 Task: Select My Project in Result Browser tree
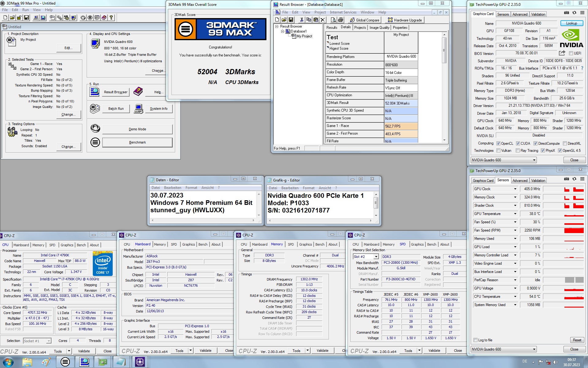coord(304,36)
